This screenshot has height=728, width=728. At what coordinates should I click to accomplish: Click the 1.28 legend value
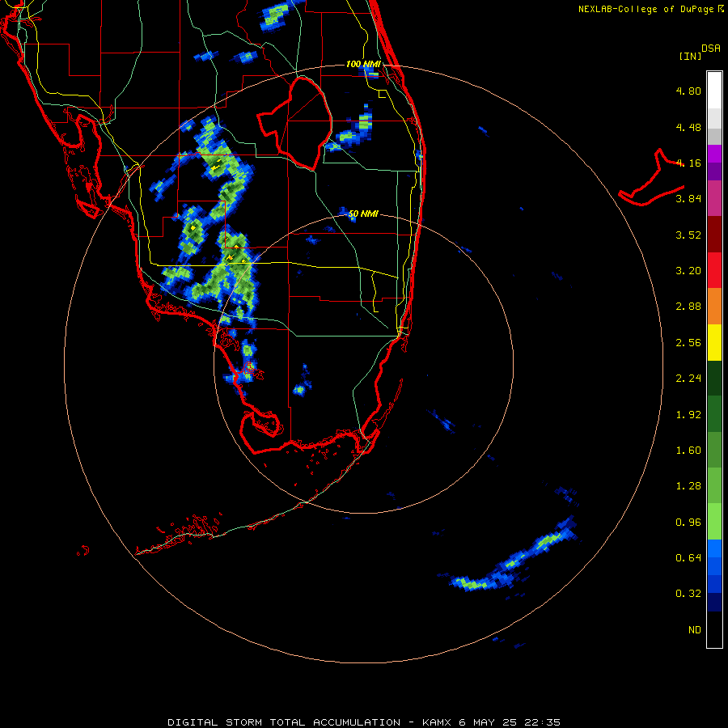point(688,486)
